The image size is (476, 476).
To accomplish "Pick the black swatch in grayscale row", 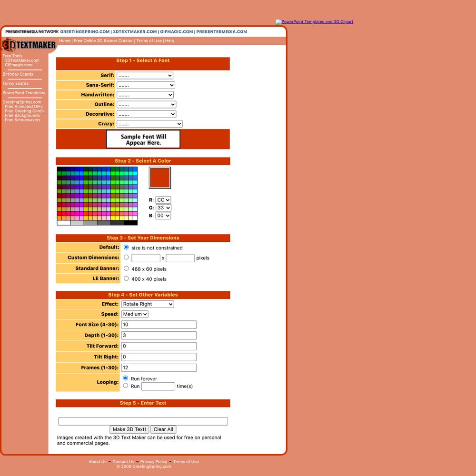I will pos(130,223).
